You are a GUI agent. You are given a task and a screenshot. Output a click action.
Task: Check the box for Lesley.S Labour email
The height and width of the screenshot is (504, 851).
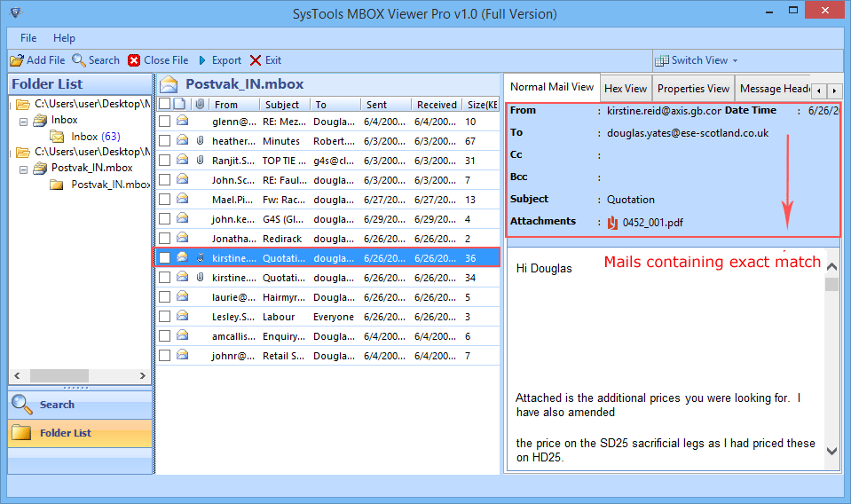(x=164, y=317)
